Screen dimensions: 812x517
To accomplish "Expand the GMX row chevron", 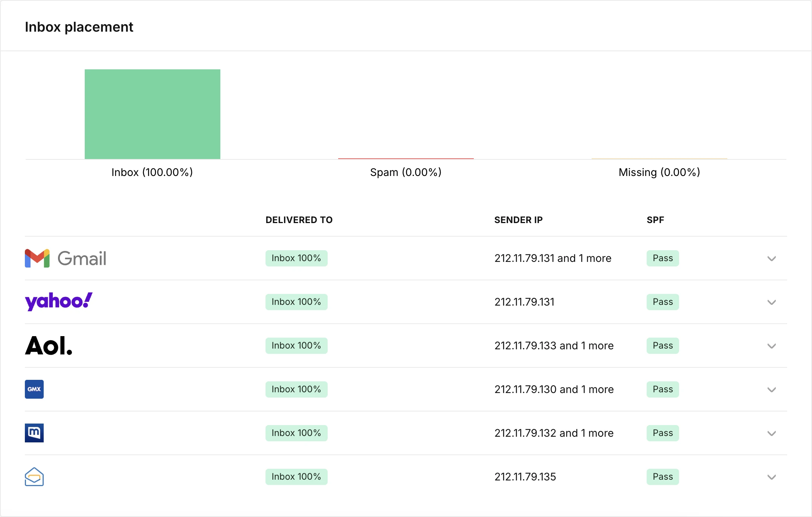I will pyautogui.click(x=771, y=390).
